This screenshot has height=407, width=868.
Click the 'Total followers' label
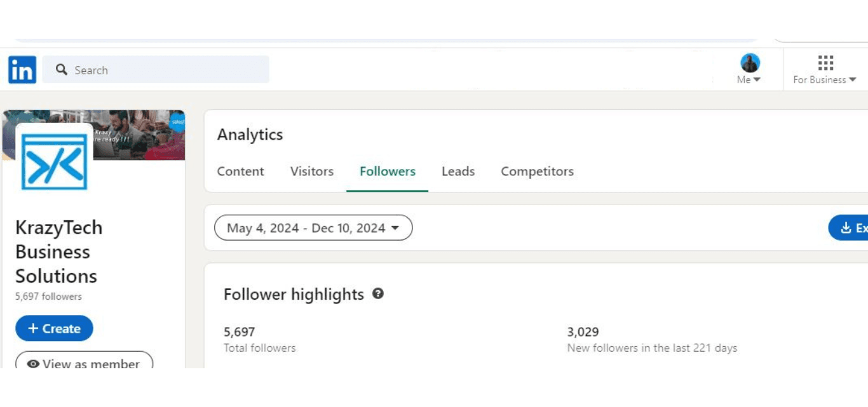(259, 348)
